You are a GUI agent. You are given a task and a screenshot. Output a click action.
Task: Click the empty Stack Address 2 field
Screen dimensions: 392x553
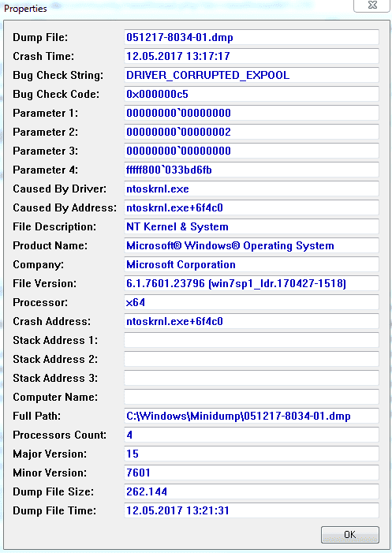(252, 359)
